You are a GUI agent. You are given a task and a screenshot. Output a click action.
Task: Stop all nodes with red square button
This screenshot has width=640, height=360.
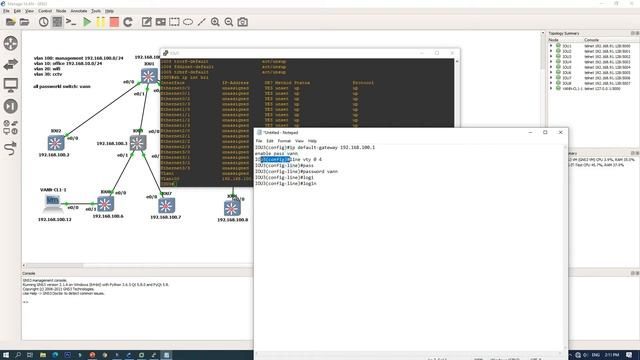(x=114, y=22)
